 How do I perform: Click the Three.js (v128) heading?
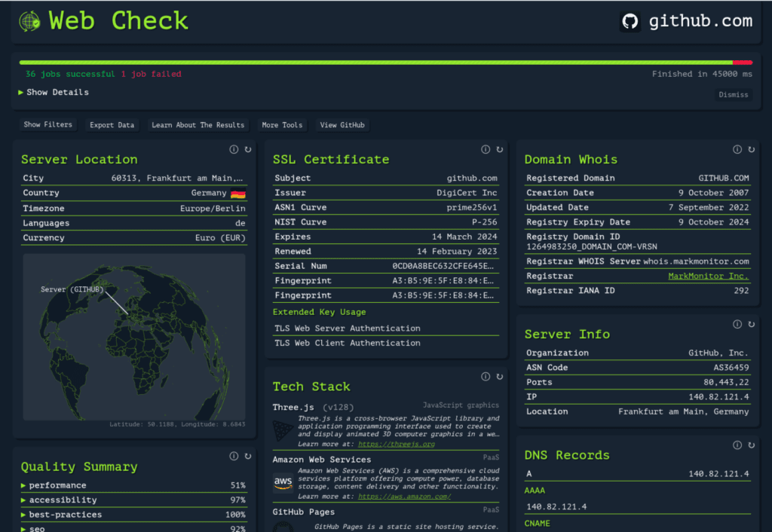click(314, 408)
